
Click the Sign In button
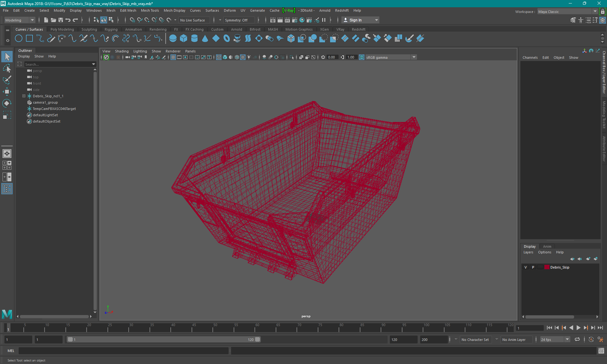tap(355, 20)
